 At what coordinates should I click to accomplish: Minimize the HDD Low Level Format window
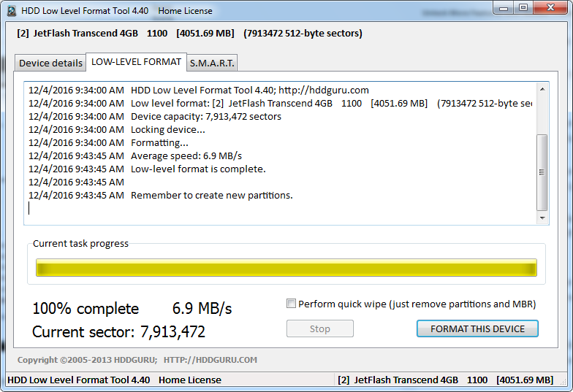click(504, 8)
